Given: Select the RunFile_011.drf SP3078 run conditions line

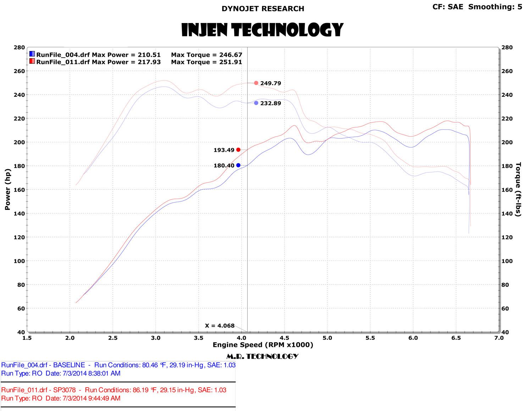Looking at the screenshot, I should tap(113, 390).
